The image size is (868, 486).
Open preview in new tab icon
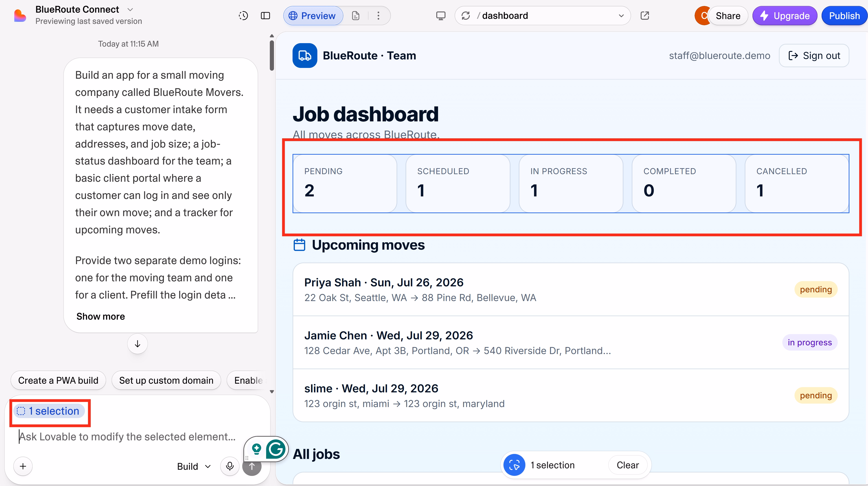tap(645, 16)
